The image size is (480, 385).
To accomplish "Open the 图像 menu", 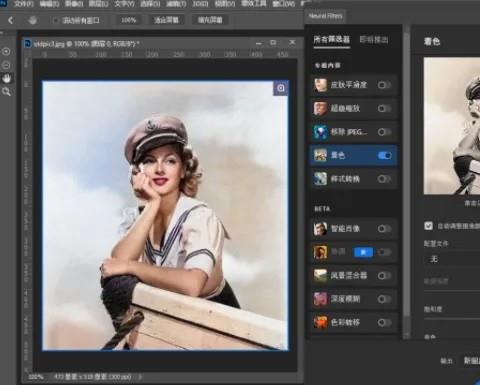I will coord(74,4).
